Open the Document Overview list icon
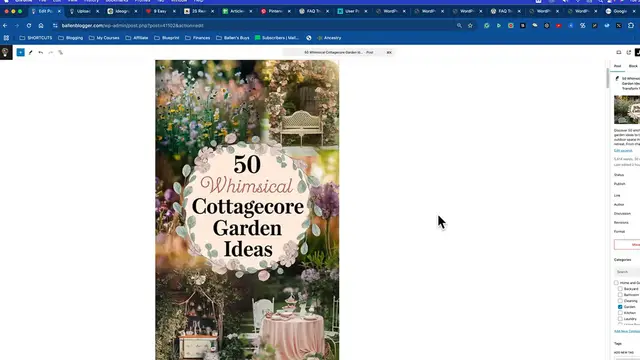The height and width of the screenshot is (360, 640). click(x=60, y=52)
